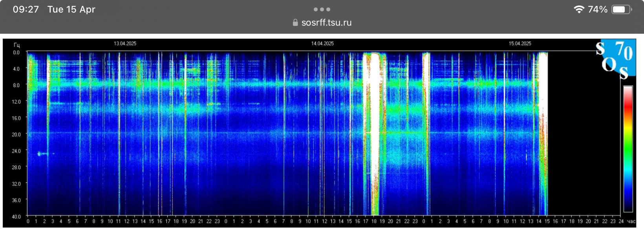Click the 14.04.2025 date label
The image size is (644, 229).
tap(322, 44)
